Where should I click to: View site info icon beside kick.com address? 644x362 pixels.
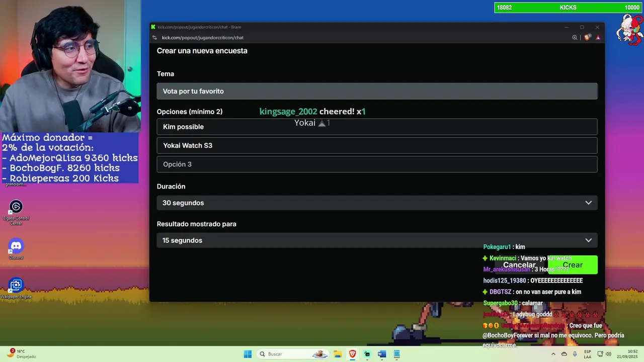155,38
